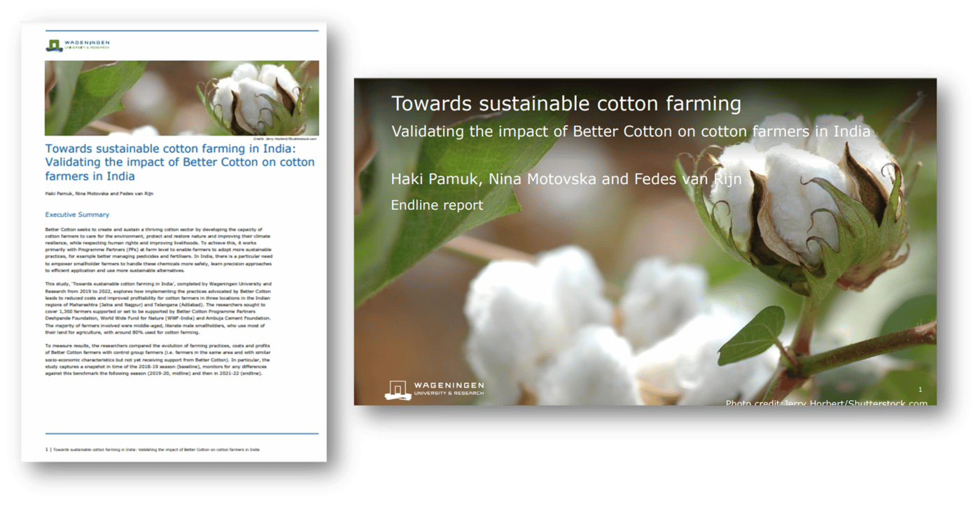The image size is (980, 505).
Task: Click the blue report title on the document
Action: [x=180, y=162]
